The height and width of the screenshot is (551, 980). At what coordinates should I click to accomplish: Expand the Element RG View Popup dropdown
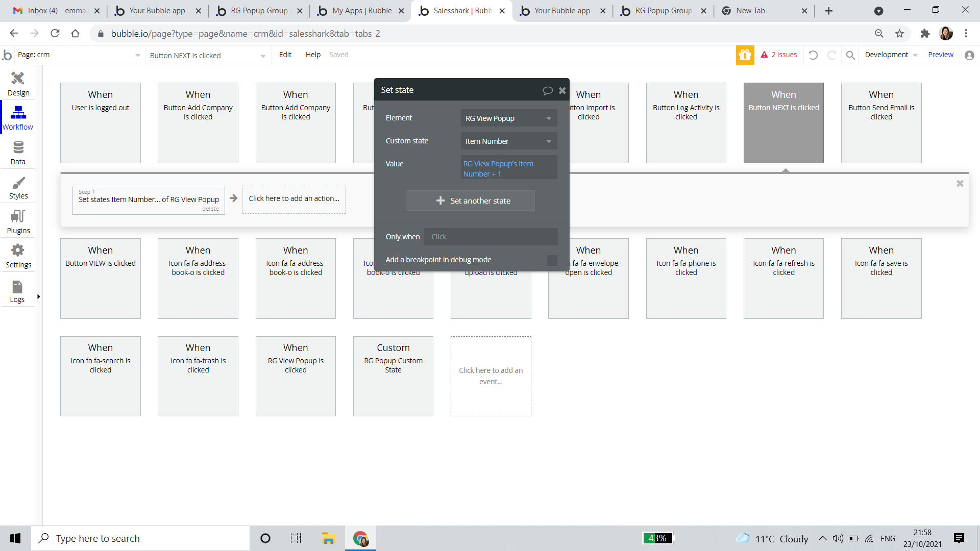(508, 118)
